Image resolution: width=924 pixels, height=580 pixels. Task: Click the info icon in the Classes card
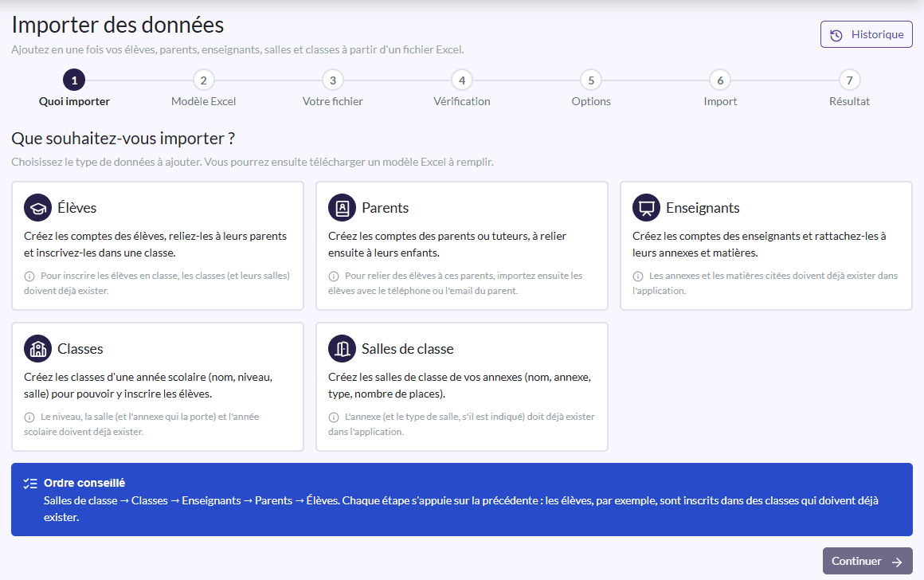point(29,417)
